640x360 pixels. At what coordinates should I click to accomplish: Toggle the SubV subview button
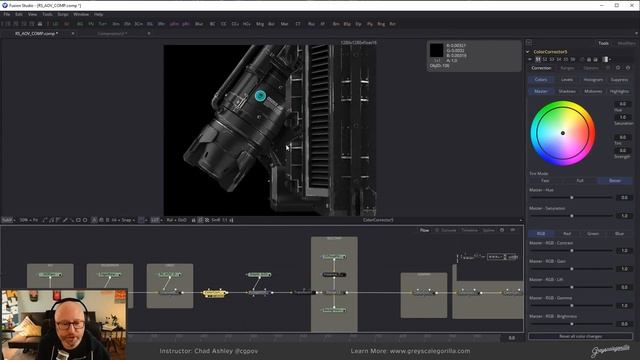pyautogui.click(x=7, y=220)
